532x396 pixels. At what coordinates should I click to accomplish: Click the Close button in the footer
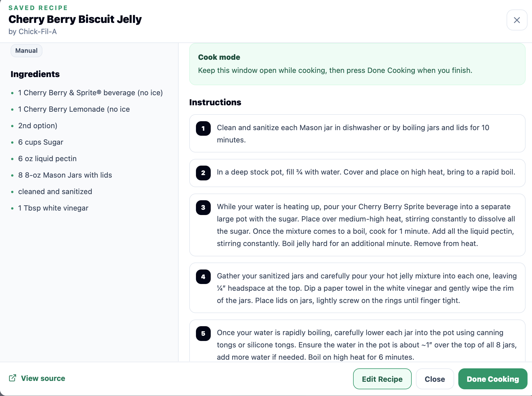pyautogui.click(x=435, y=379)
